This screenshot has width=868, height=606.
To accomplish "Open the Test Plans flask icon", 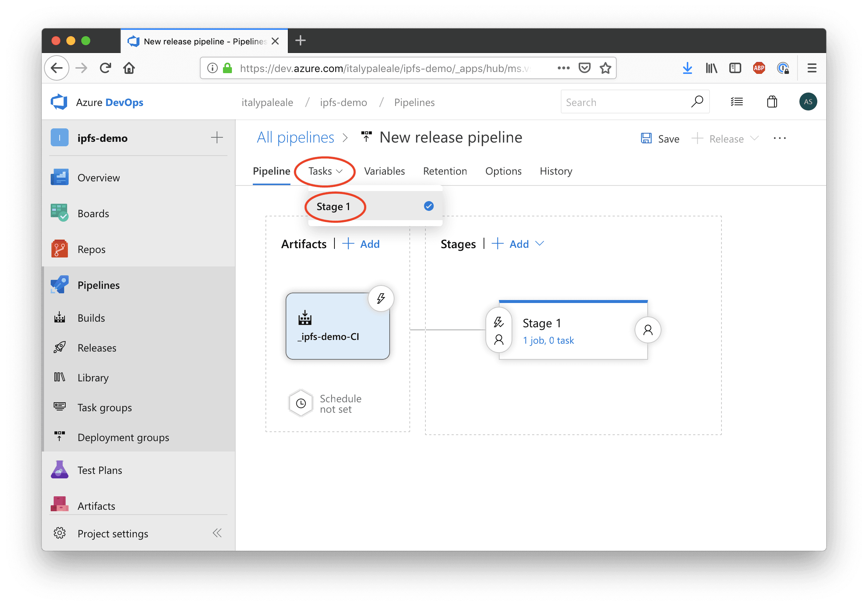I will click(59, 470).
